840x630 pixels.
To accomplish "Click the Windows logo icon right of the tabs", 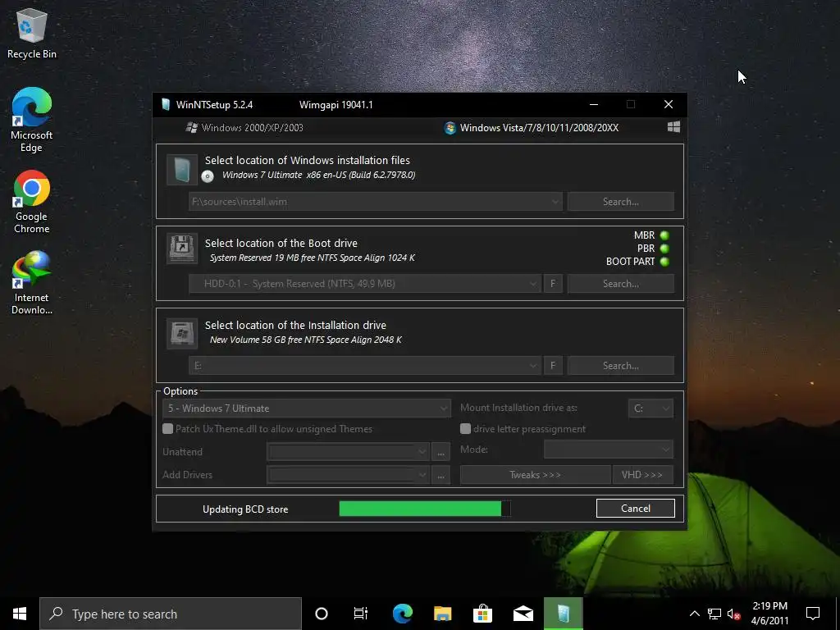I will coord(673,127).
